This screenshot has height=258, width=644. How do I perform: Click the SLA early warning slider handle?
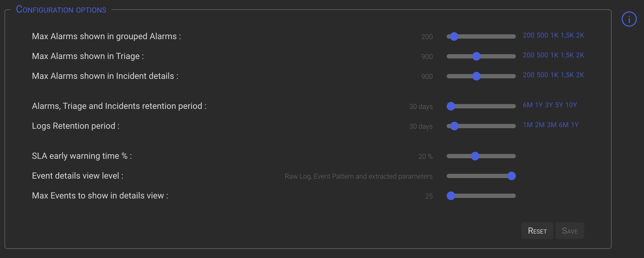[x=475, y=156]
